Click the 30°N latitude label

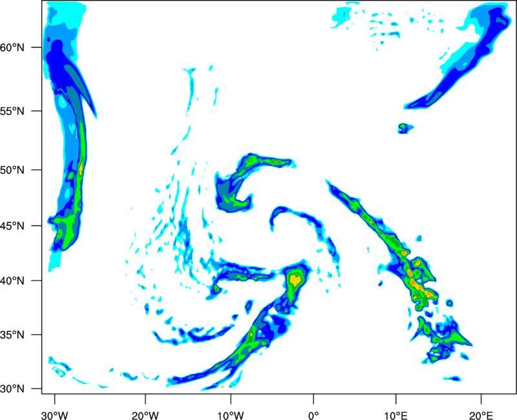12,389
